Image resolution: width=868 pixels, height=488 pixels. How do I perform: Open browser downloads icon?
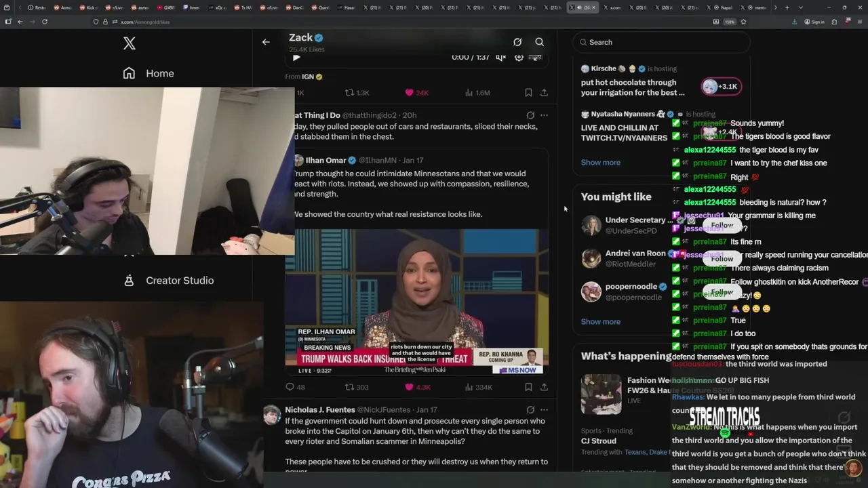coord(795,22)
